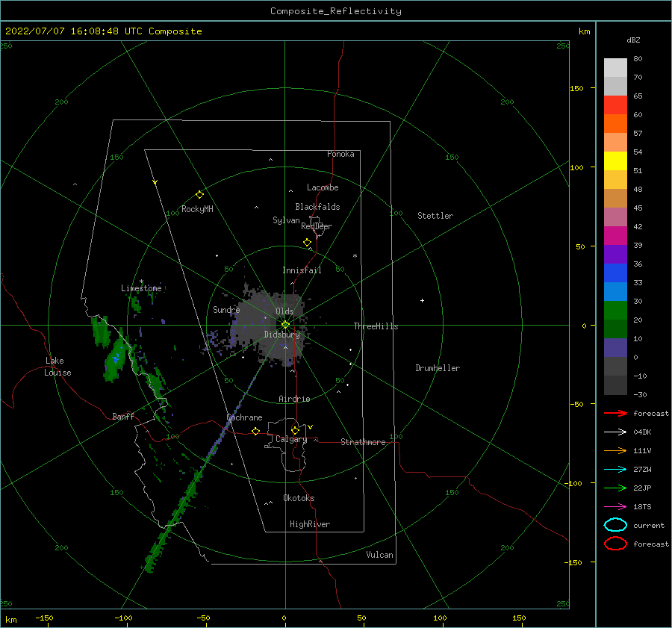Click the light gray swatch between 80 and 70 dBZ
Screen dimensions: 672x628
[x=615, y=68]
